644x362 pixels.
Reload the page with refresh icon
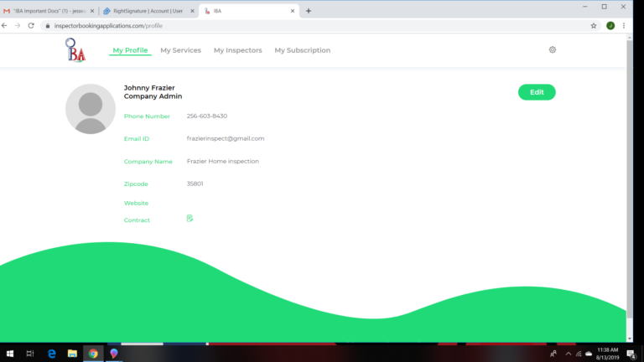(x=31, y=26)
